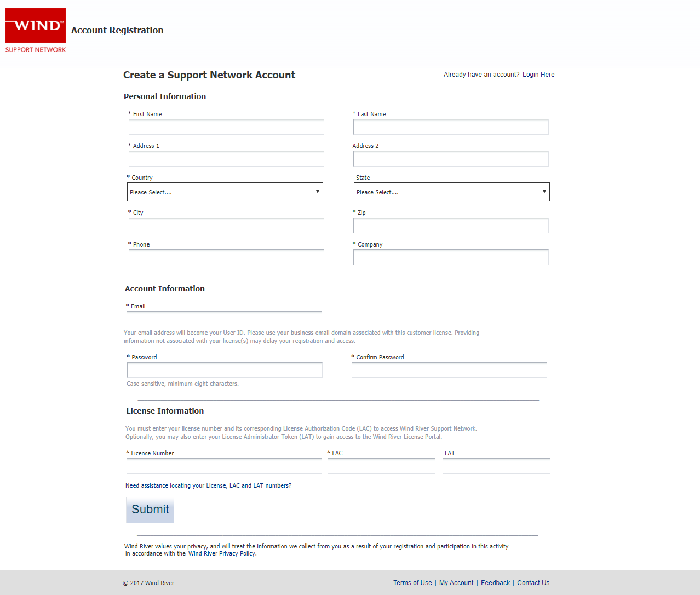Click the Wind Support Network logo
This screenshot has width=700, height=595.
pyautogui.click(x=36, y=31)
